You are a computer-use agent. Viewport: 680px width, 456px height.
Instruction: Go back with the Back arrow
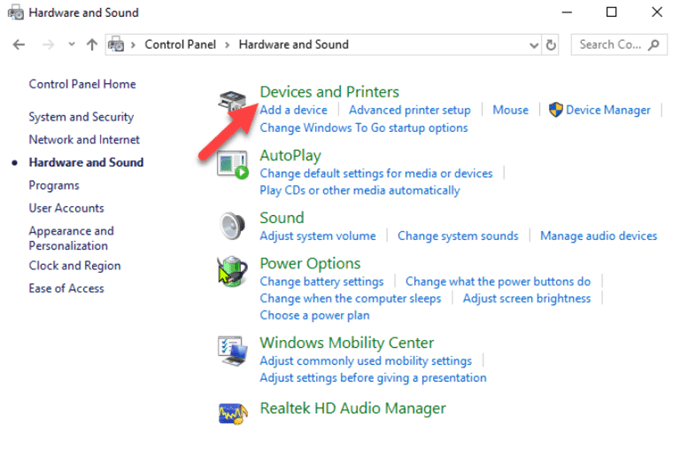[19, 45]
